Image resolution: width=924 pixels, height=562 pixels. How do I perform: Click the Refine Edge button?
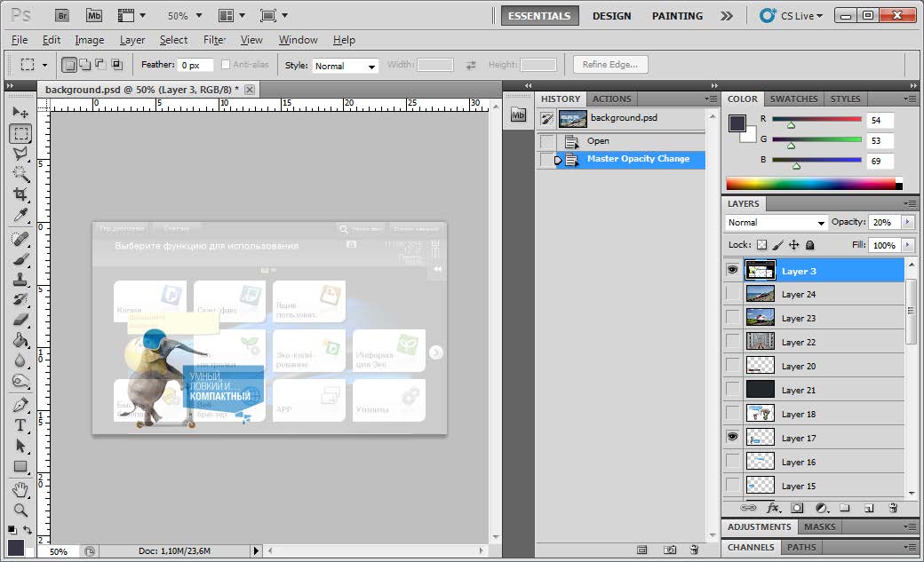pyautogui.click(x=609, y=64)
